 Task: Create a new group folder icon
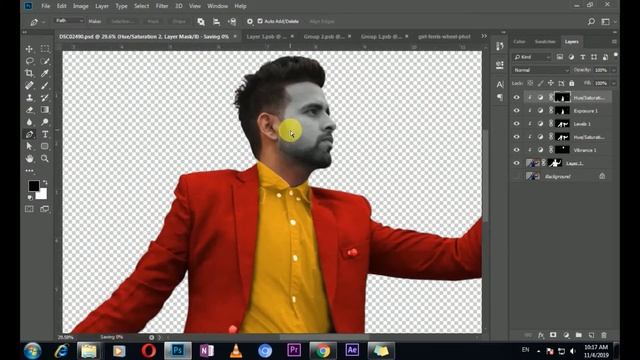click(x=579, y=335)
